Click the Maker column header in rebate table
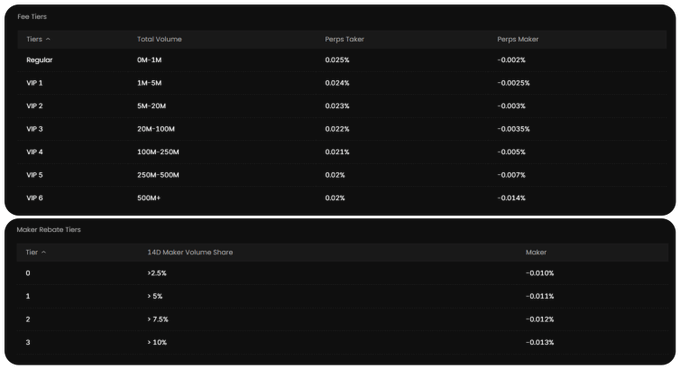The height and width of the screenshot is (369, 680). [x=536, y=252]
